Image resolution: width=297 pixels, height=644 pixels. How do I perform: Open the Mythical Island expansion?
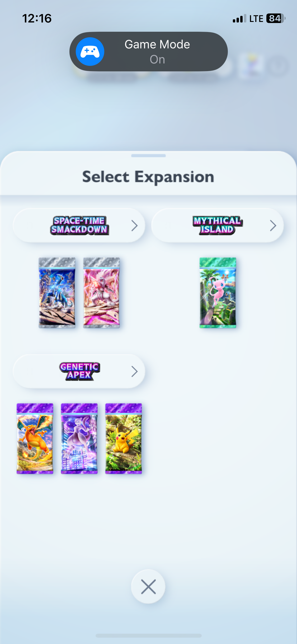(x=218, y=226)
